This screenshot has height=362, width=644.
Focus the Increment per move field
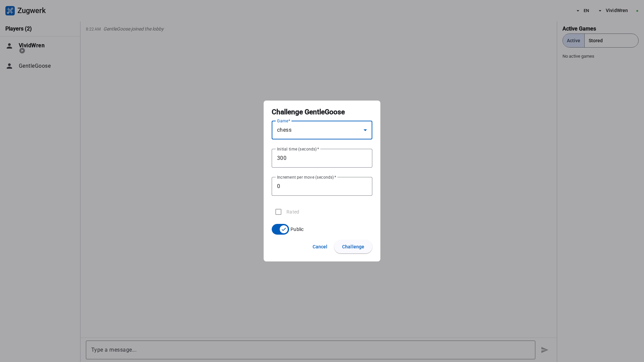[x=322, y=186]
